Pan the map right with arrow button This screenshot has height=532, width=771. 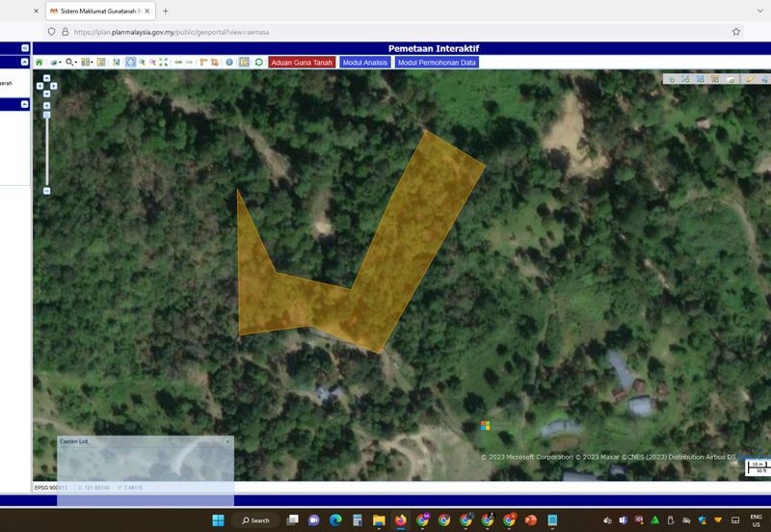coord(54,86)
